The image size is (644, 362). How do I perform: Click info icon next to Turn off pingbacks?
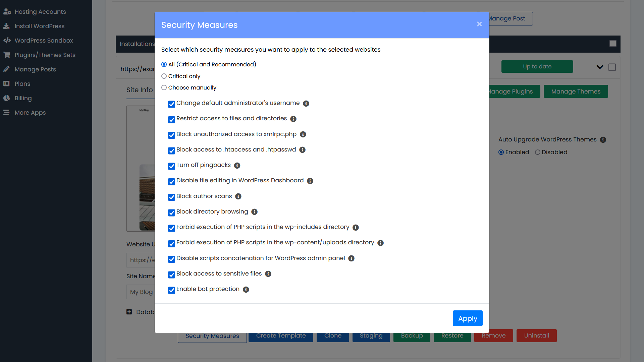237,166
